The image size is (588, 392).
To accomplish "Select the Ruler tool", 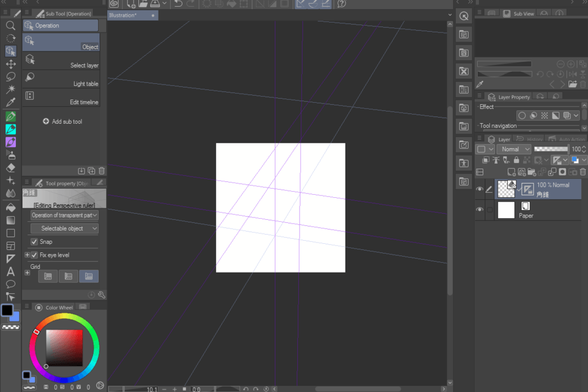I will point(10,259).
